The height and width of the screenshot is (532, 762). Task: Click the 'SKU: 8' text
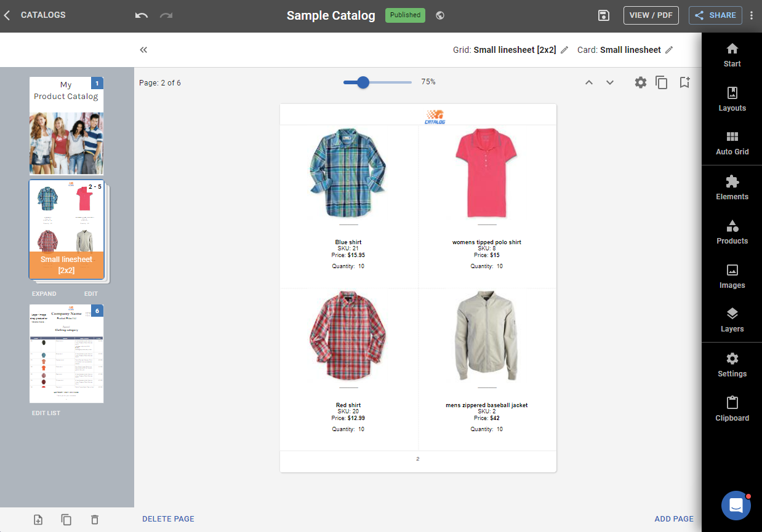click(x=487, y=248)
